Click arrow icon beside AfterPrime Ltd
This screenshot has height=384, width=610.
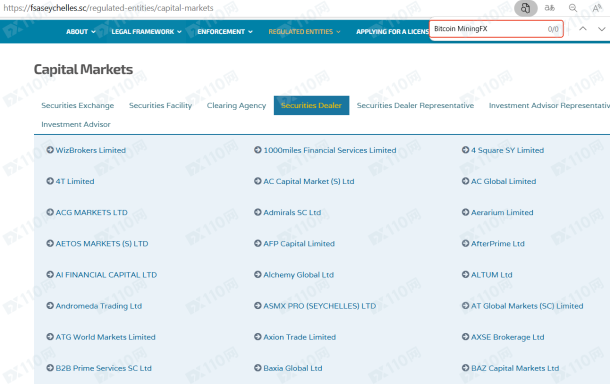[465, 243]
